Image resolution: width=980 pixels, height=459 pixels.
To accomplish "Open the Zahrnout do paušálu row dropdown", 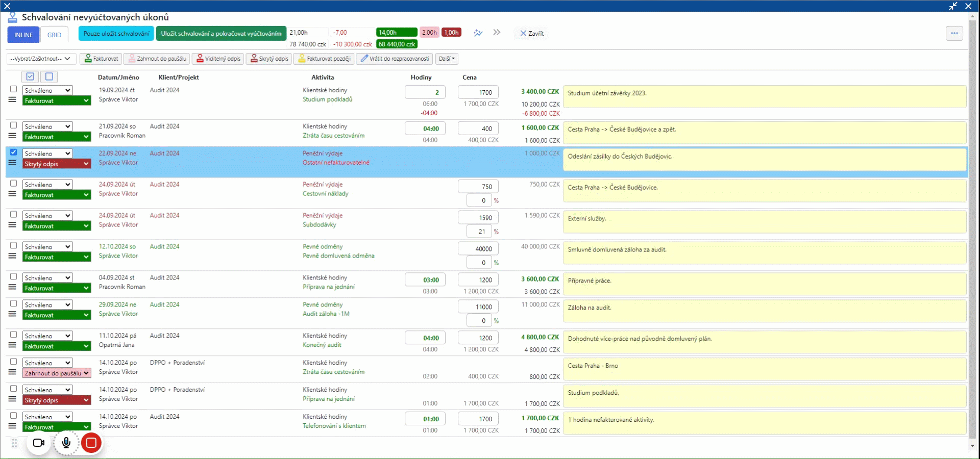I will point(57,373).
